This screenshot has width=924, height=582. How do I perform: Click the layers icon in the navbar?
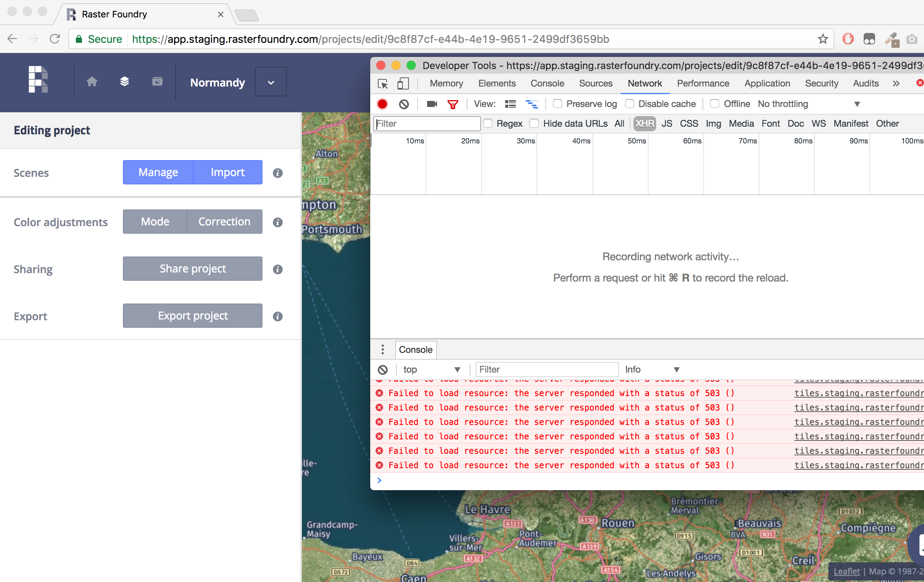[x=124, y=82]
